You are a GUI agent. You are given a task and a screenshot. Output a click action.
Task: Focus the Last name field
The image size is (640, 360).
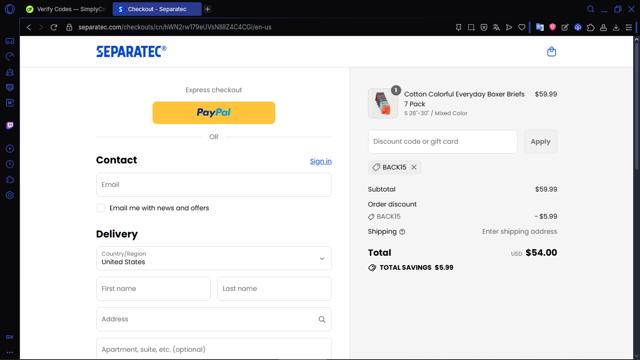coord(274,289)
